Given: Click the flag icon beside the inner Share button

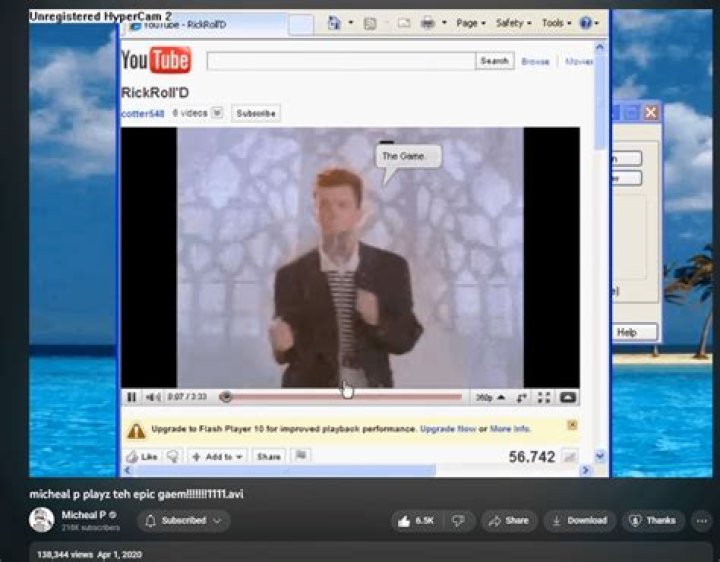Looking at the screenshot, I should click(x=300, y=456).
